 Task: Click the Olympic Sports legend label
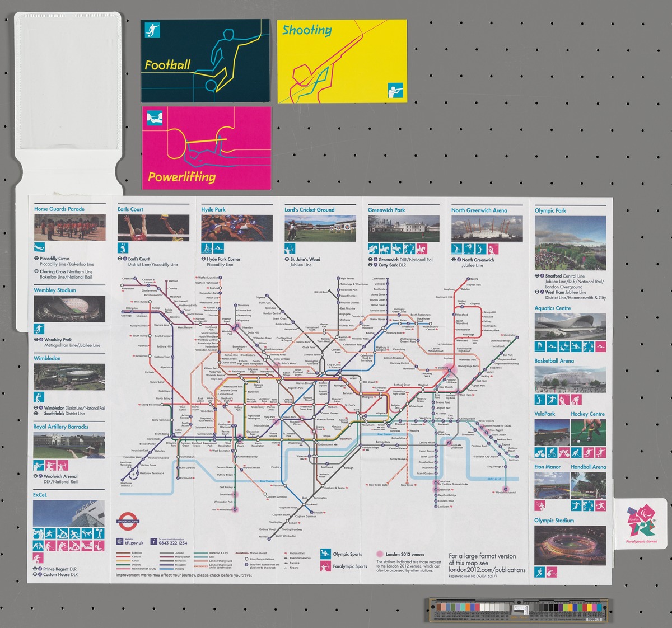pyautogui.click(x=348, y=554)
